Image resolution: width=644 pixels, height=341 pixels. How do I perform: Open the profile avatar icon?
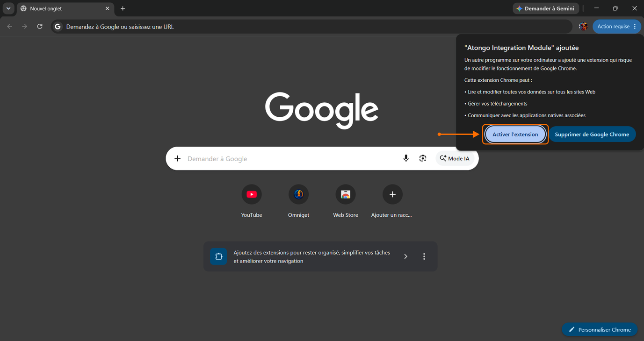[583, 27]
